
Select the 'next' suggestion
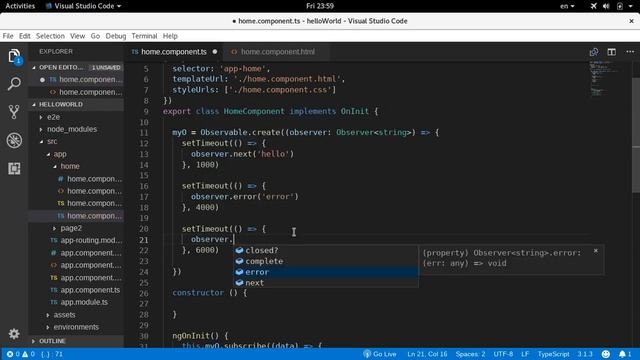click(326, 282)
